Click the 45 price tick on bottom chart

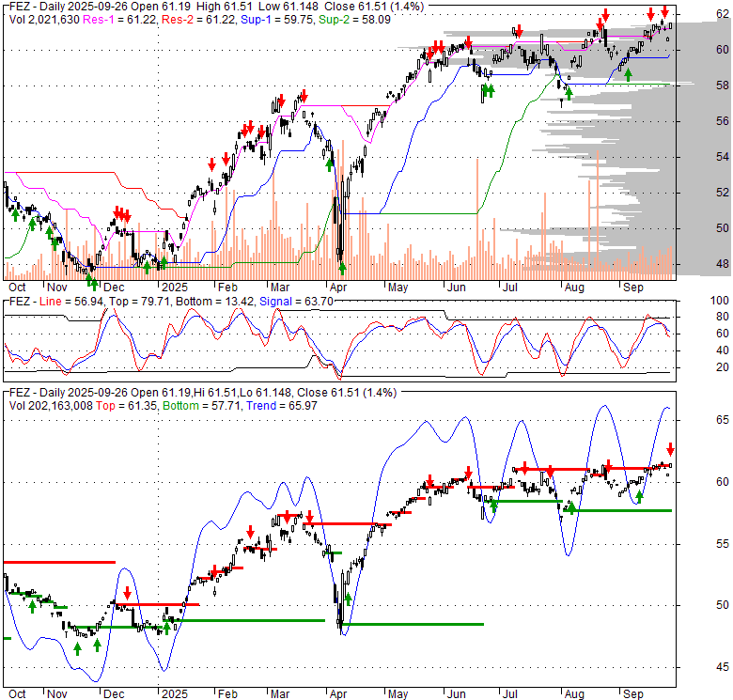pos(723,667)
